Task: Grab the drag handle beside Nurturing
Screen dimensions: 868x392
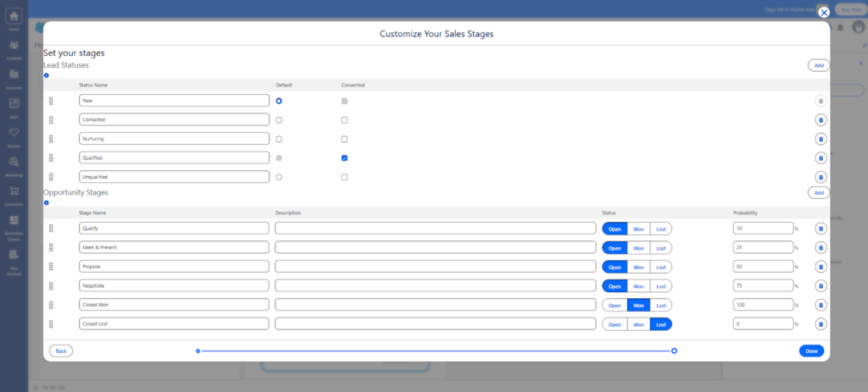Action: pos(51,139)
